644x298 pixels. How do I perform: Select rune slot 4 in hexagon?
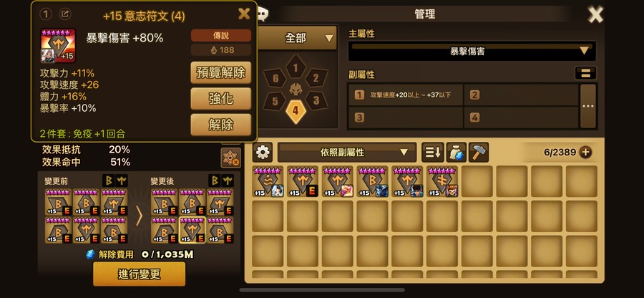pos(296,110)
